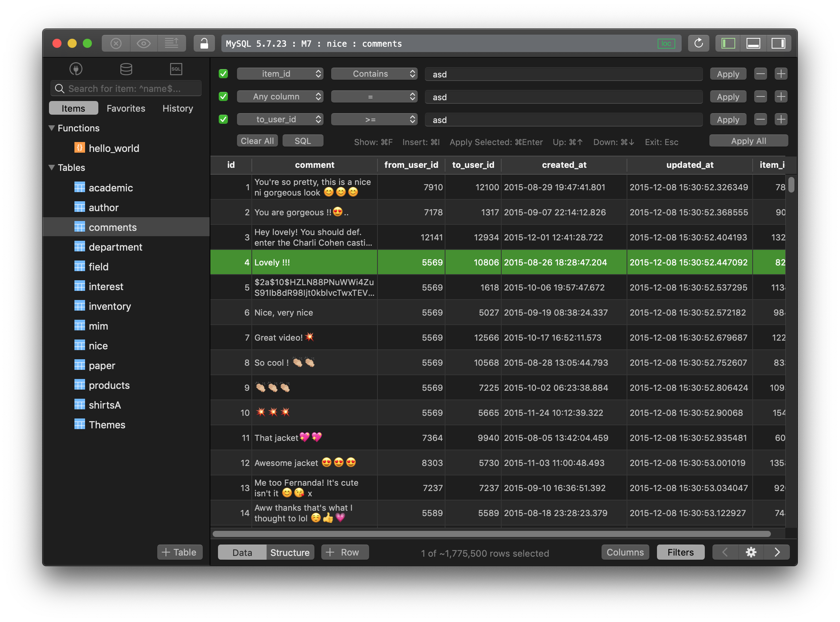Uncheck the to_user_id filter checkbox
The height and width of the screenshot is (622, 840).
tap(223, 119)
